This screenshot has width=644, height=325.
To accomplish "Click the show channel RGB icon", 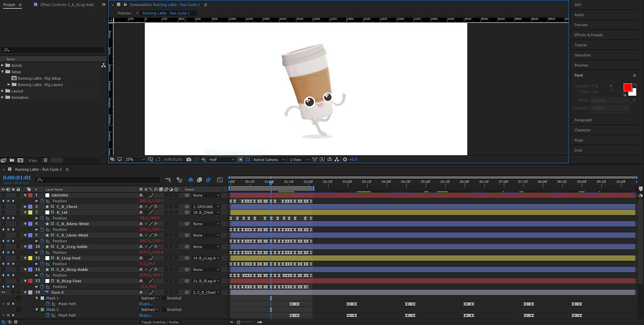I will point(204,159).
